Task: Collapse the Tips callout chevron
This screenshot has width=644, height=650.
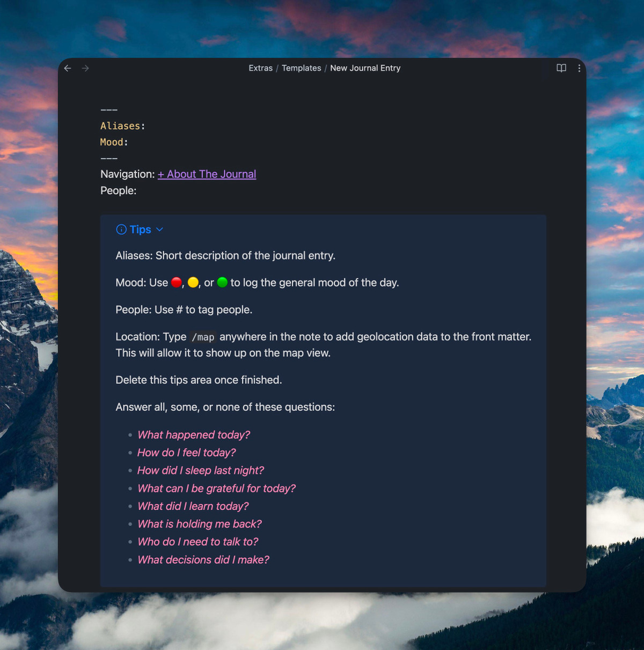Action: coord(159,230)
